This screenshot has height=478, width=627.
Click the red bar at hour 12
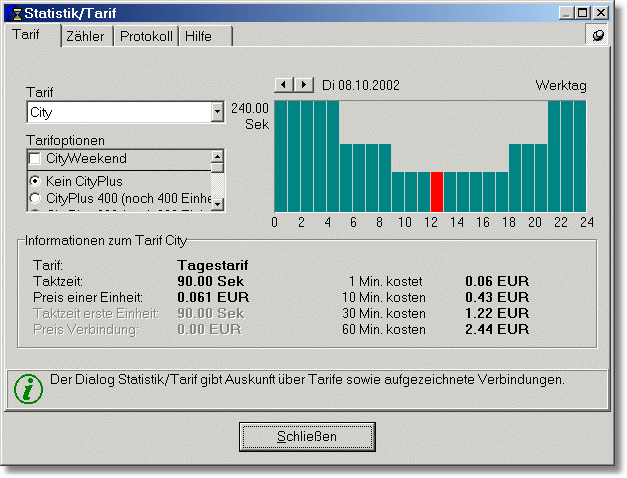437,192
